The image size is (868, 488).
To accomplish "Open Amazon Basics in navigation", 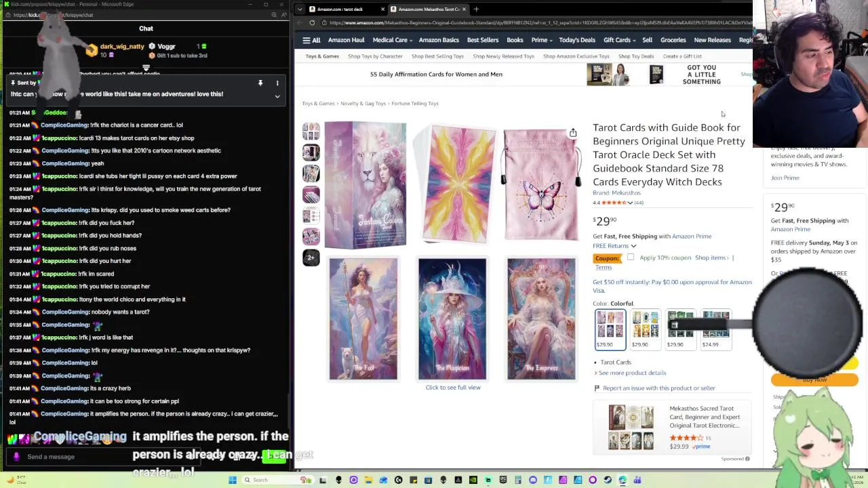I will coord(439,40).
